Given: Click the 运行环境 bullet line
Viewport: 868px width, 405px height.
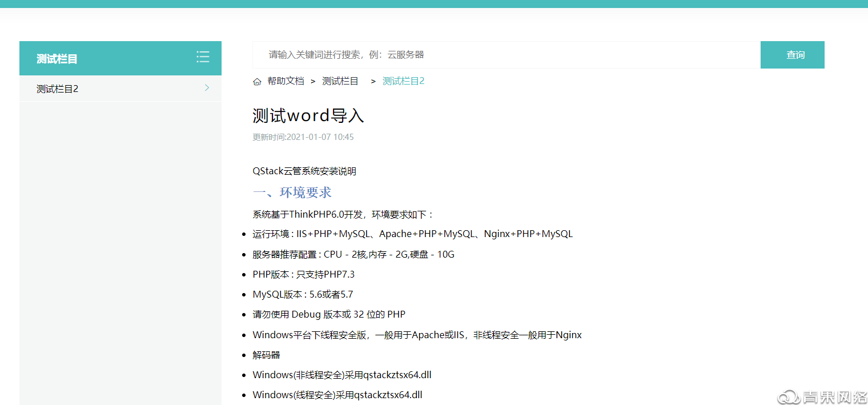Looking at the screenshot, I should [413, 234].
